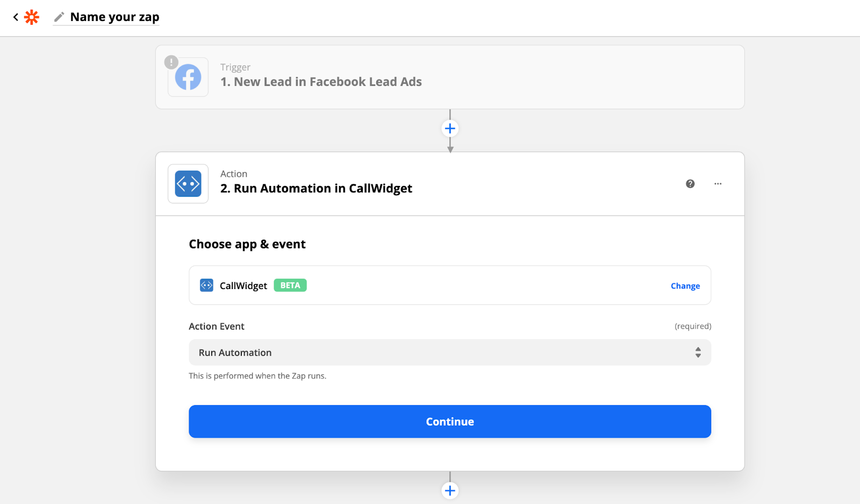Add a step after the action

[450, 491]
